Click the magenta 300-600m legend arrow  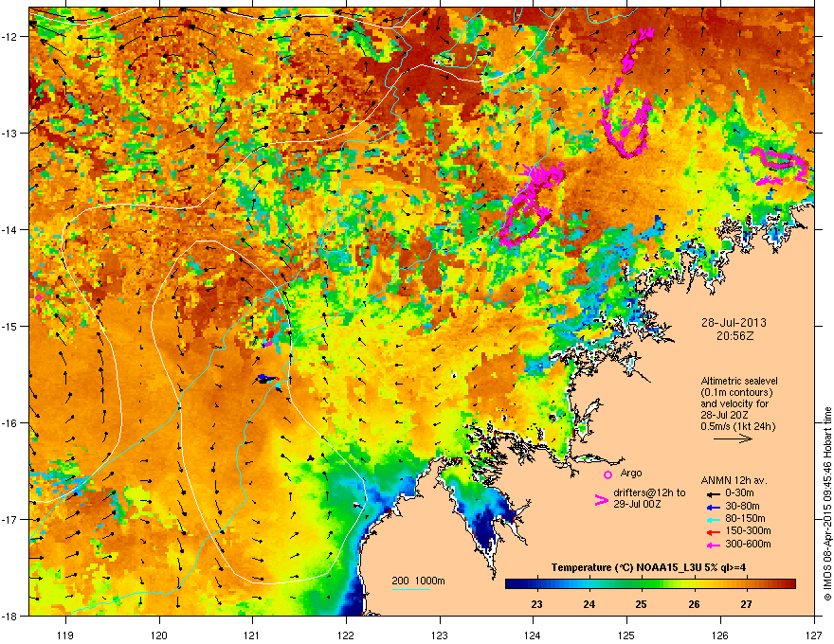coord(712,545)
